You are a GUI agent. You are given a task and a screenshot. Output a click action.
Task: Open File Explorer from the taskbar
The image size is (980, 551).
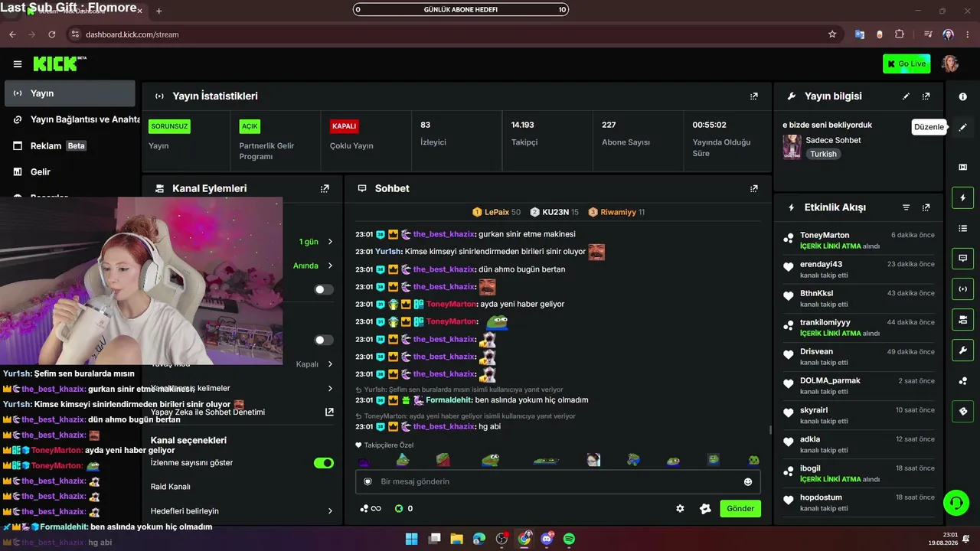(x=457, y=539)
